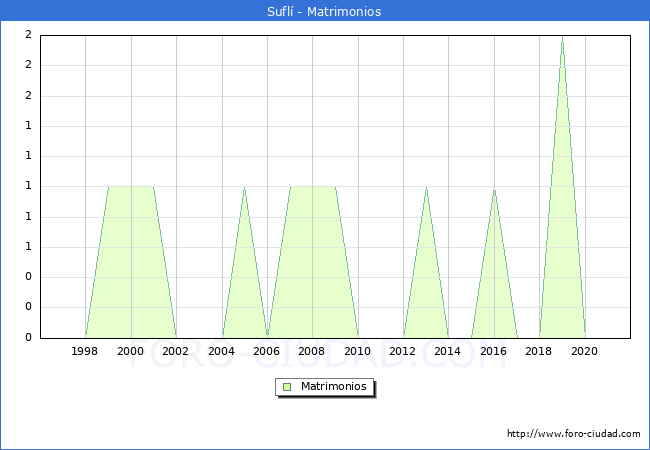Select the 2010 x-axis label
Image resolution: width=650 pixels, height=450 pixels.
(x=358, y=351)
